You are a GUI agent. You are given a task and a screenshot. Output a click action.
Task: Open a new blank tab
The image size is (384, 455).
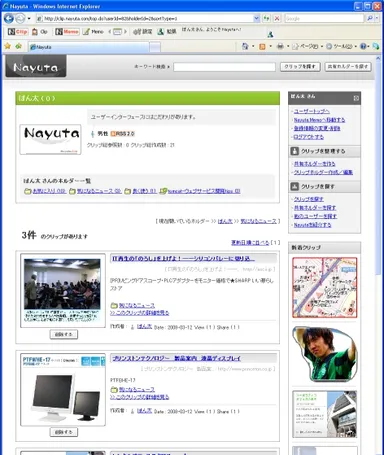tap(155, 47)
